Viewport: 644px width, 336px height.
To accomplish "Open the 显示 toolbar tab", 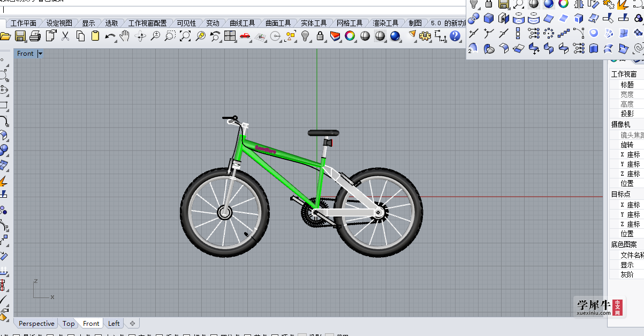I will (x=88, y=23).
